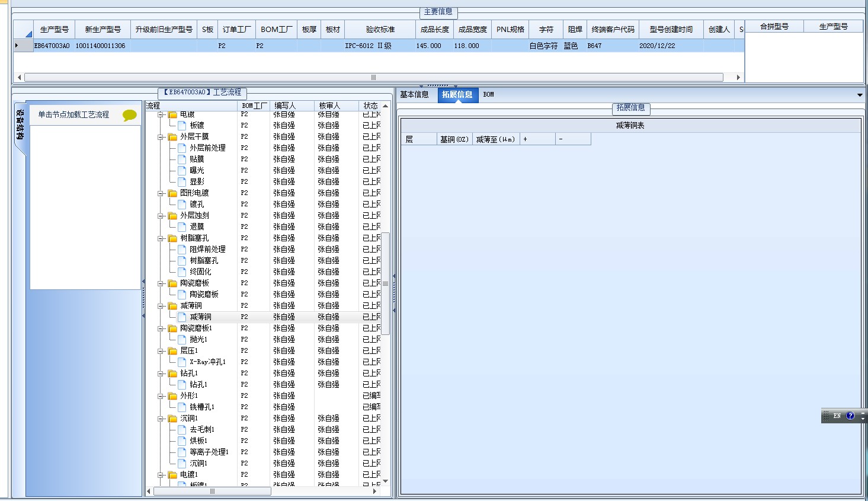Click the page icon beside 外层前处理
This screenshot has height=501, width=868.
coord(182,148)
